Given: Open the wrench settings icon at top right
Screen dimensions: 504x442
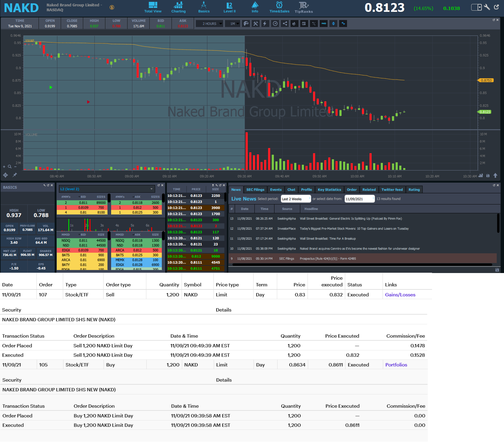Looking at the screenshot, I should pos(487,7).
